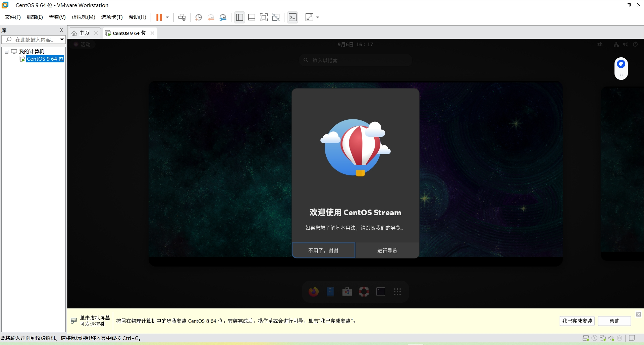This screenshot has width=644, height=345.
Task: Click 我已完成安装 button
Action: (x=577, y=321)
